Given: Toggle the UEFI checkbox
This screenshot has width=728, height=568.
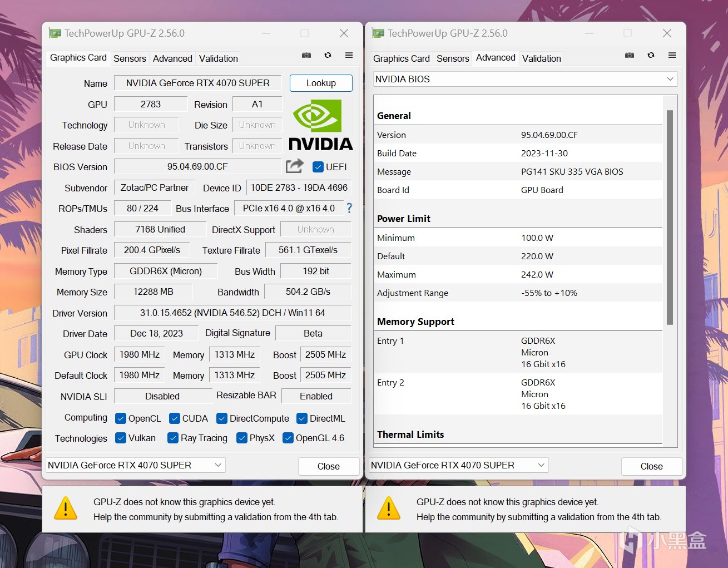Looking at the screenshot, I should [318, 166].
